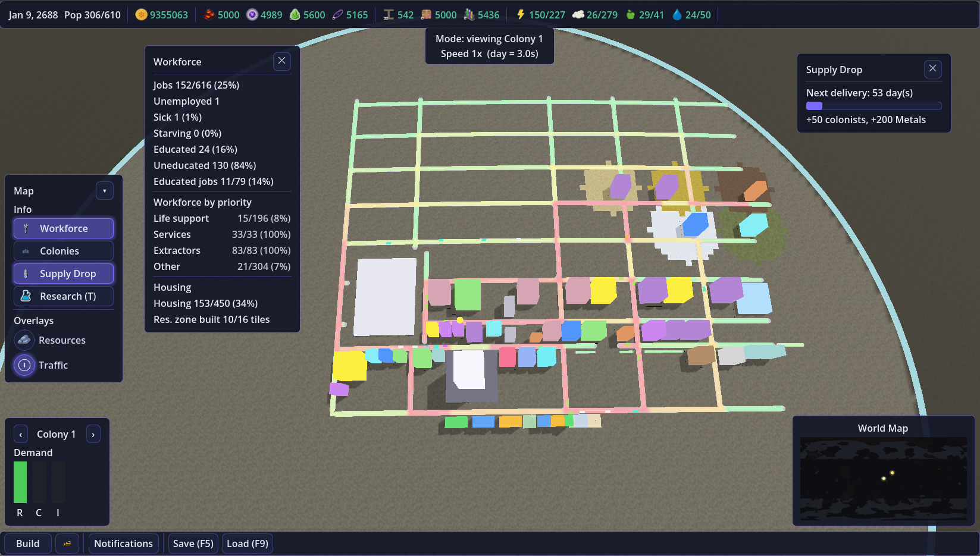The width and height of the screenshot is (980, 556).
Task: Click the wrench icon on Workforce button
Action: [x=26, y=228]
